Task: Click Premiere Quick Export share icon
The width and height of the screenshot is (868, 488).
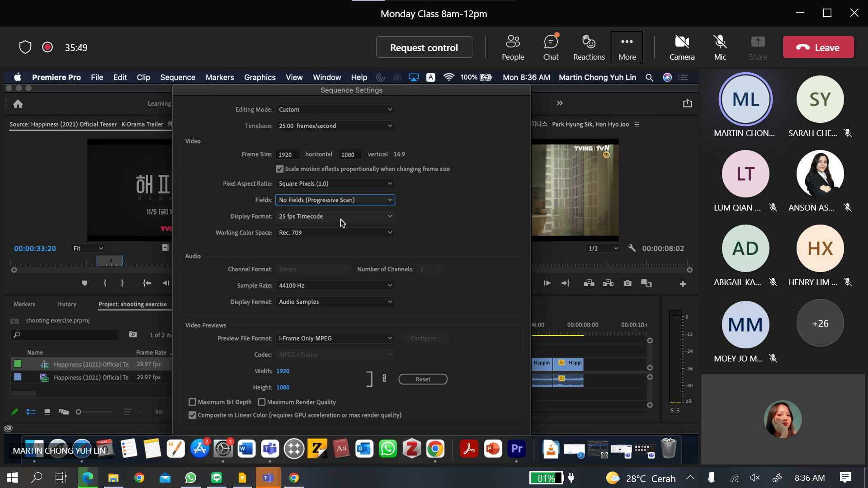Action: [x=687, y=103]
